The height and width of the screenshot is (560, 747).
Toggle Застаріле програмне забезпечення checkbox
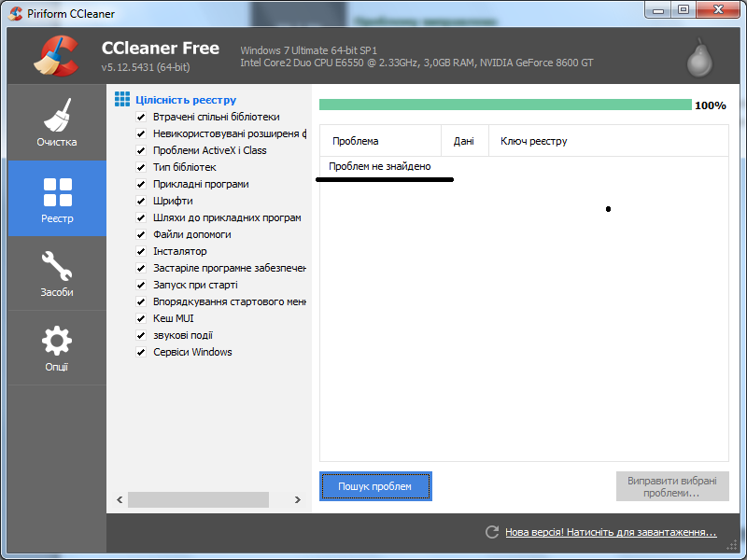click(x=141, y=268)
